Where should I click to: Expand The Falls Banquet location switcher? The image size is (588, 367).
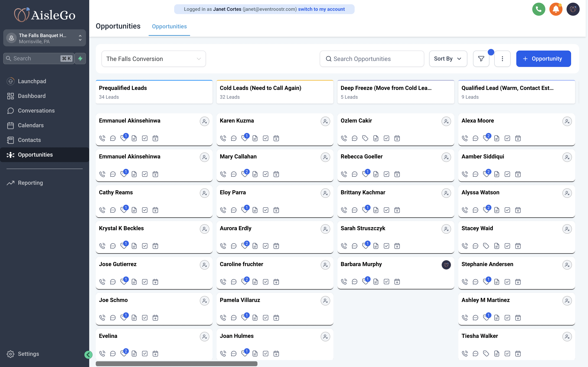click(x=45, y=38)
